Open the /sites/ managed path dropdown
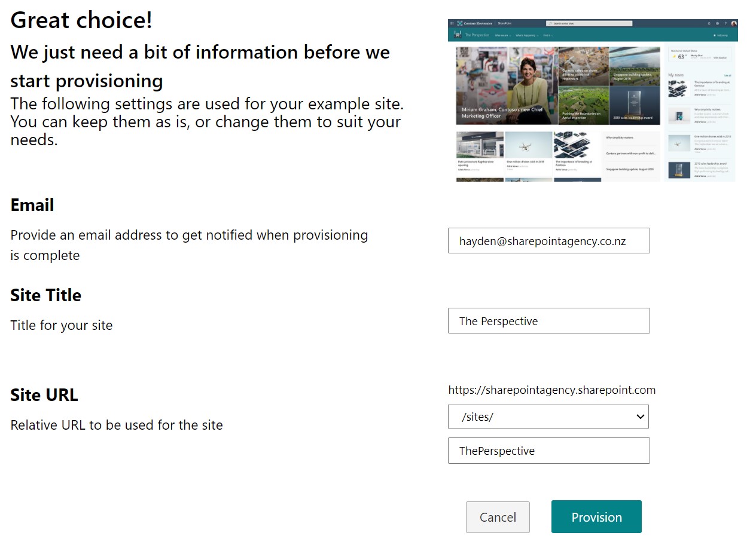 point(548,417)
